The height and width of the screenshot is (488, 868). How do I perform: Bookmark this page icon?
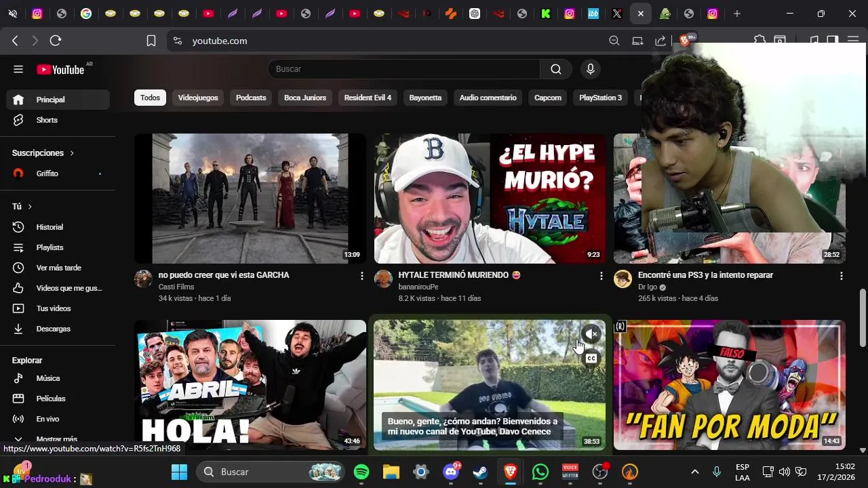[151, 41]
